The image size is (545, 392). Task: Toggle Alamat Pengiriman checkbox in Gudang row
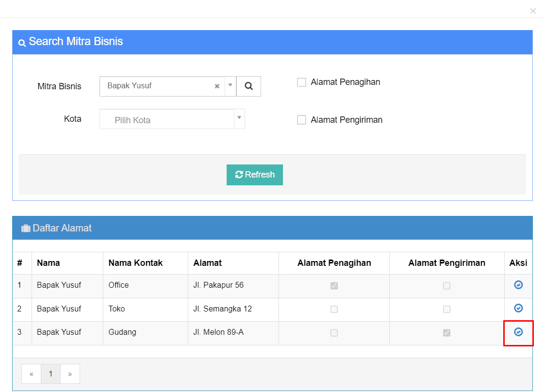446,333
